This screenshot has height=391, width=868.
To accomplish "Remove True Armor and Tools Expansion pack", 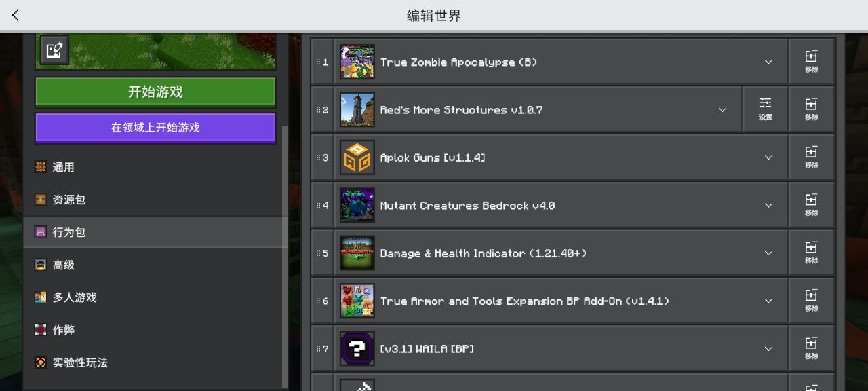I will coord(812,301).
